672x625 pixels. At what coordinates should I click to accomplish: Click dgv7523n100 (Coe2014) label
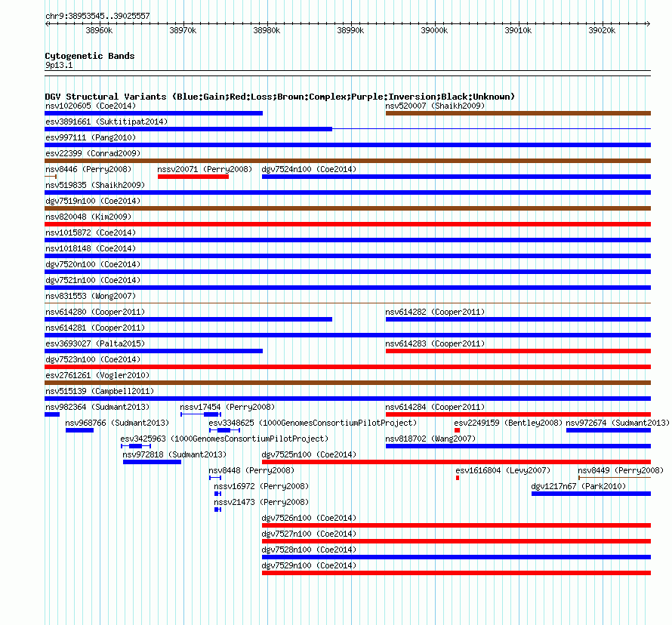point(93,359)
